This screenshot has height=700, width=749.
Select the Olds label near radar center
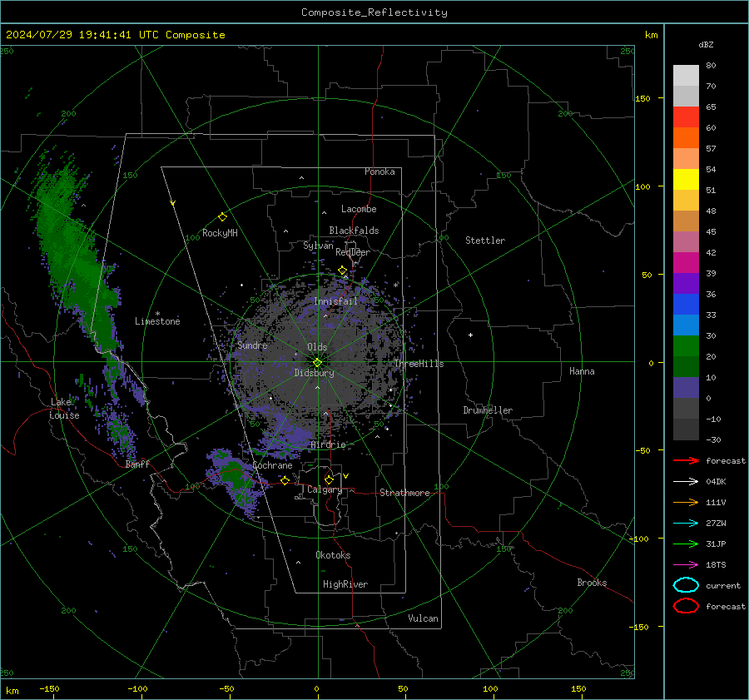[x=317, y=347]
